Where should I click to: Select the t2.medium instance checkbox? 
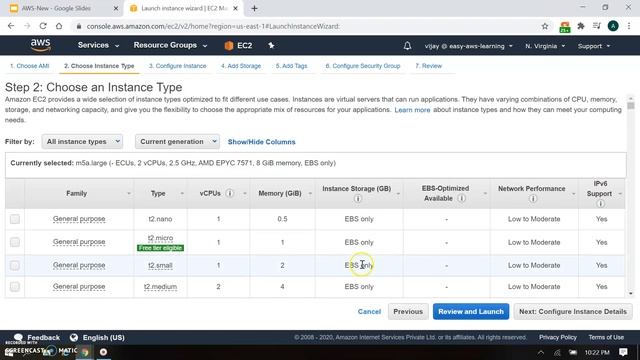pos(15,287)
